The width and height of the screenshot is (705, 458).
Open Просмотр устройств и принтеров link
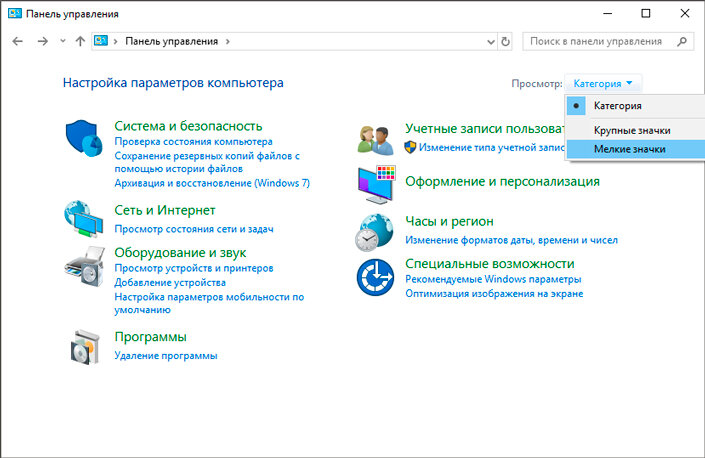tap(194, 268)
